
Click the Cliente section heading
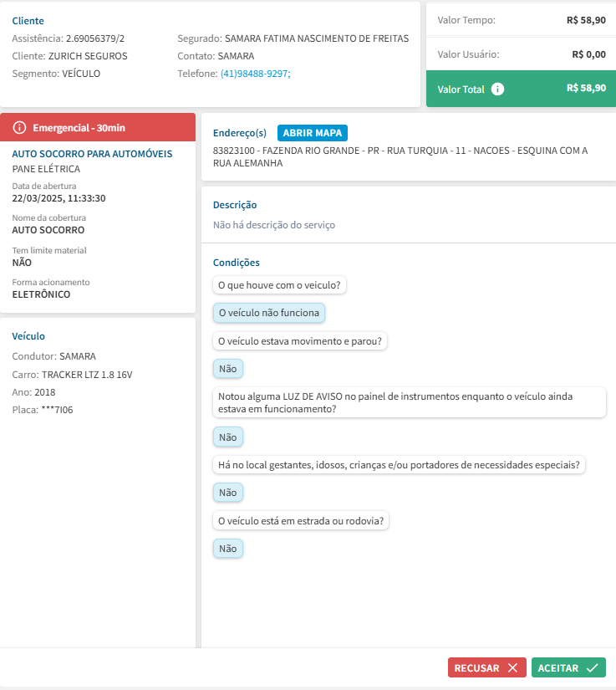[x=28, y=21]
